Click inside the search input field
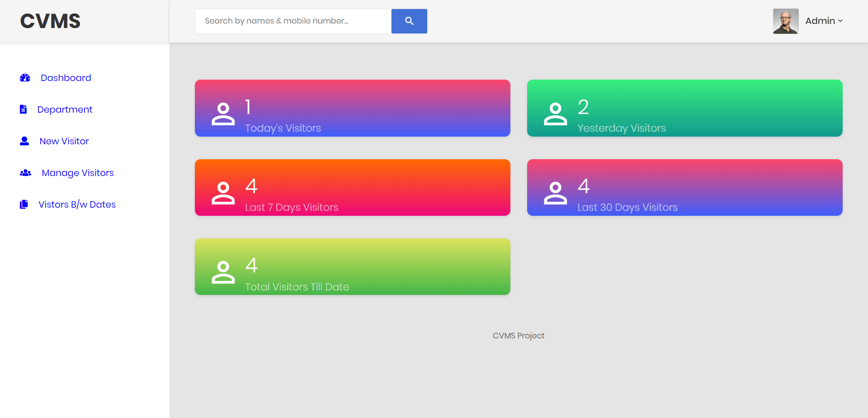This screenshot has height=418, width=868. tap(292, 21)
